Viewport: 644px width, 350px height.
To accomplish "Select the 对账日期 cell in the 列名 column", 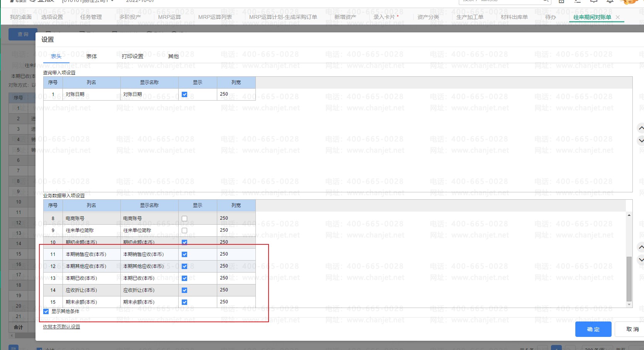I will click(91, 94).
